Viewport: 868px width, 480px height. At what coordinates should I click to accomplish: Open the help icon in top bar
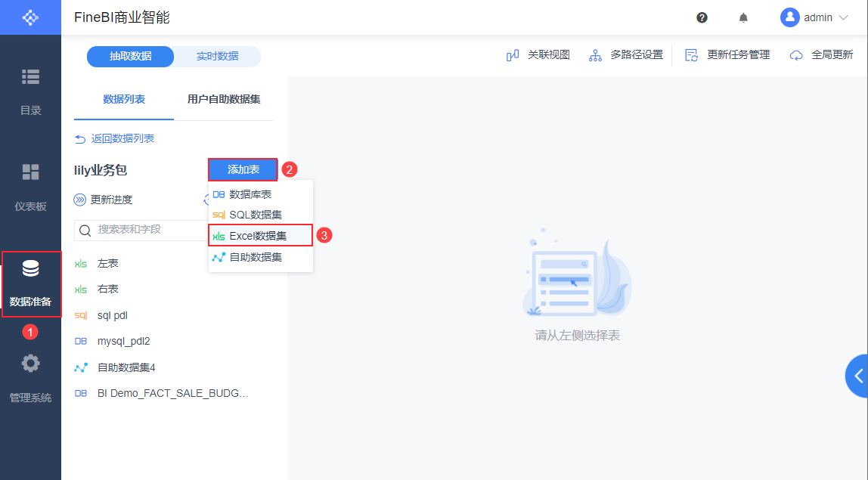[x=702, y=17]
